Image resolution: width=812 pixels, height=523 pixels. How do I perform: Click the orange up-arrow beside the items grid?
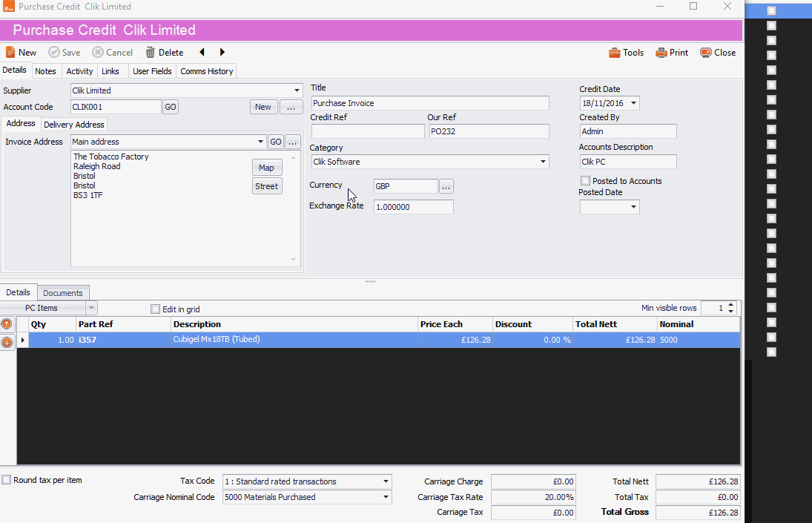click(x=7, y=323)
